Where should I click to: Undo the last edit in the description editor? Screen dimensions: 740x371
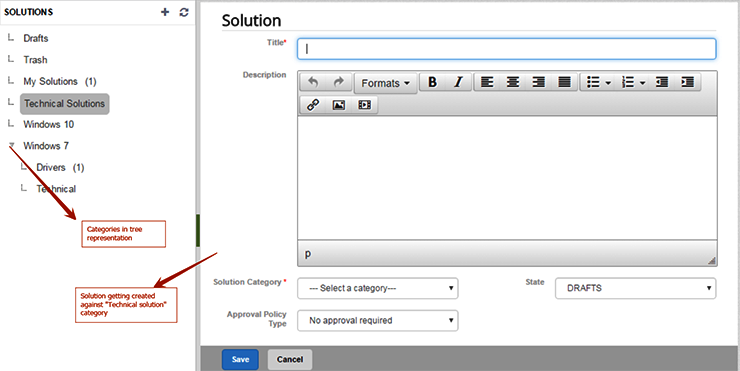(313, 82)
